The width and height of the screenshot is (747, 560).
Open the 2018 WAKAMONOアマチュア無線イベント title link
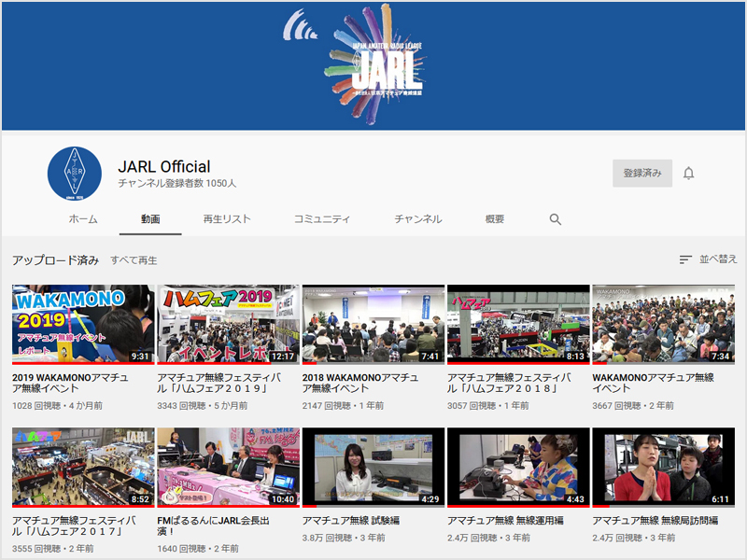point(360,383)
